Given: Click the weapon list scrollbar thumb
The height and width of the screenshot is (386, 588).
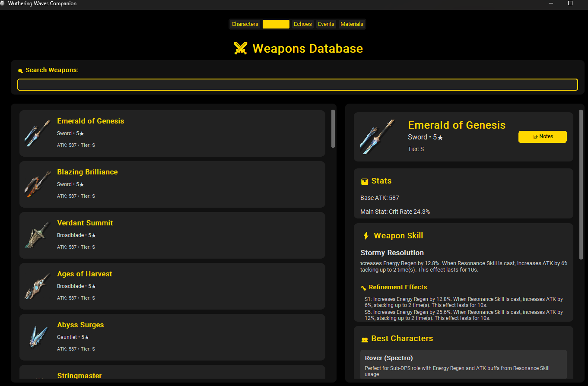Looking at the screenshot, I should (333, 129).
